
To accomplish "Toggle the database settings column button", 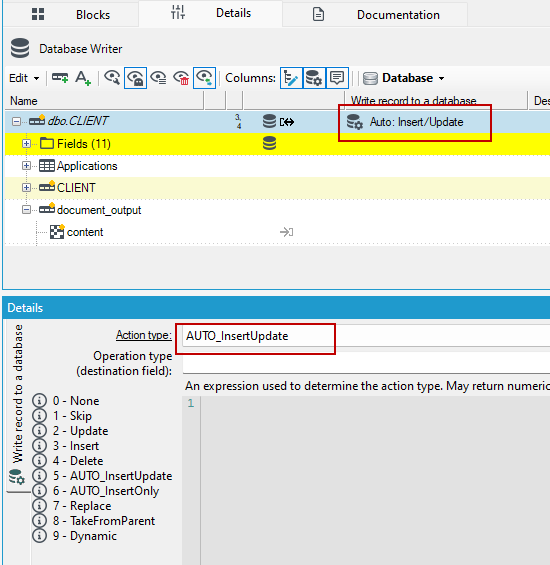I will 314,78.
